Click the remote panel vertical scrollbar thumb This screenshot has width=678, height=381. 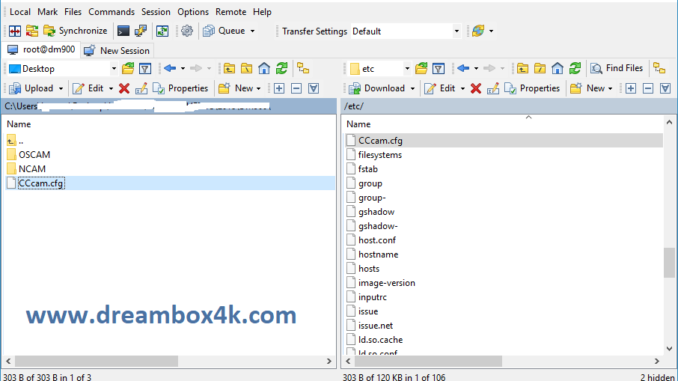click(x=669, y=263)
